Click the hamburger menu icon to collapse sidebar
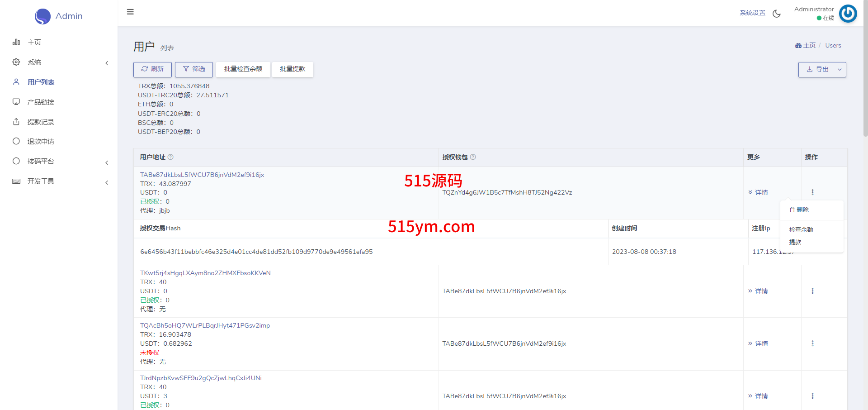This screenshot has height=410, width=868. tap(130, 12)
